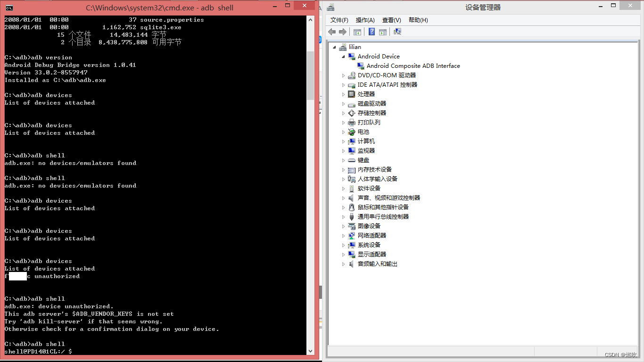Click the 'adb.exe: device unauthorized.' line
644x362 pixels.
tap(59, 306)
